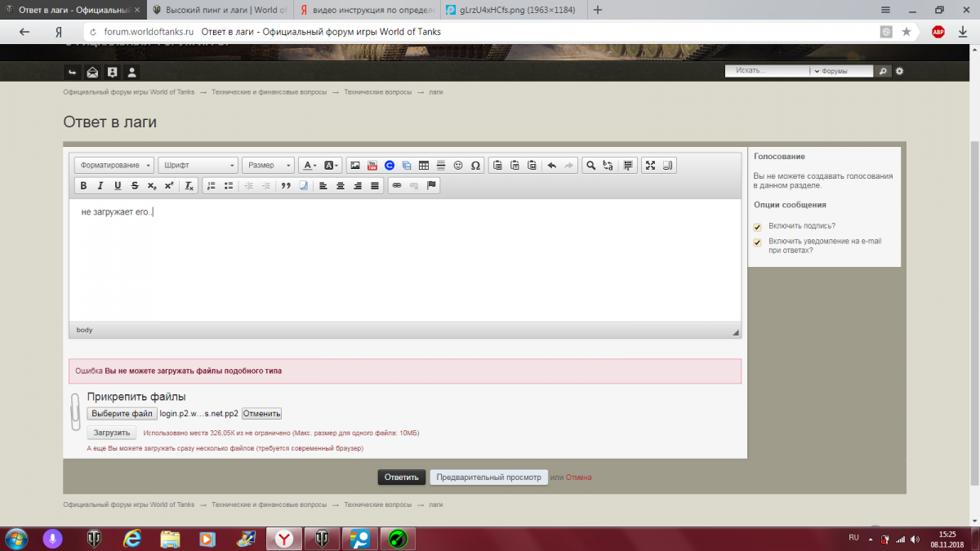Undo the last edit
This screenshot has width=980, height=551.
[x=552, y=165]
